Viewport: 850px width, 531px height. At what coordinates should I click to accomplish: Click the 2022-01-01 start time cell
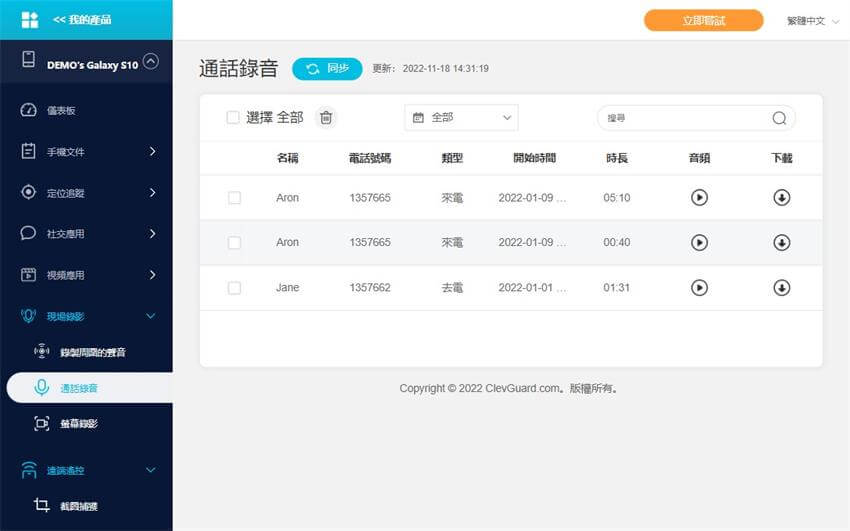click(x=532, y=288)
